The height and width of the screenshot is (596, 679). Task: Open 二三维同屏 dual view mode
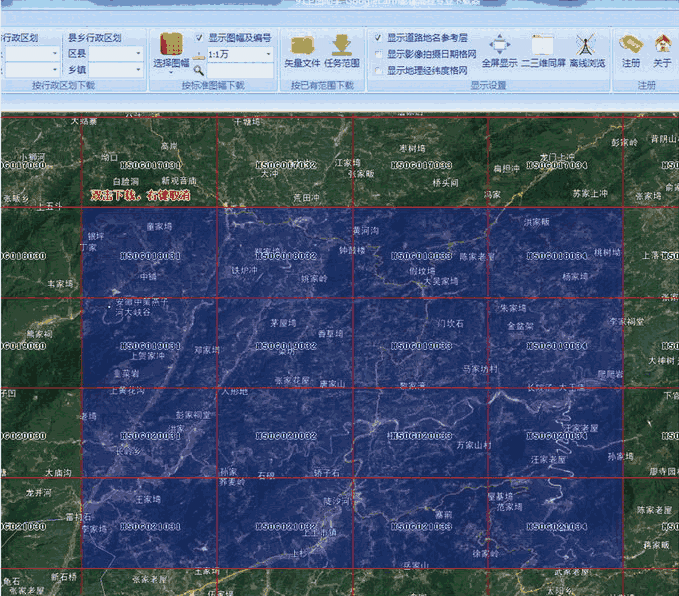coord(543,51)
